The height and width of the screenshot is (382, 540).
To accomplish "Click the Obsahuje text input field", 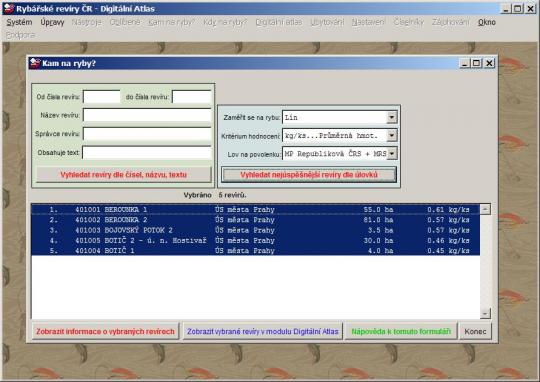I will (147, 153).
